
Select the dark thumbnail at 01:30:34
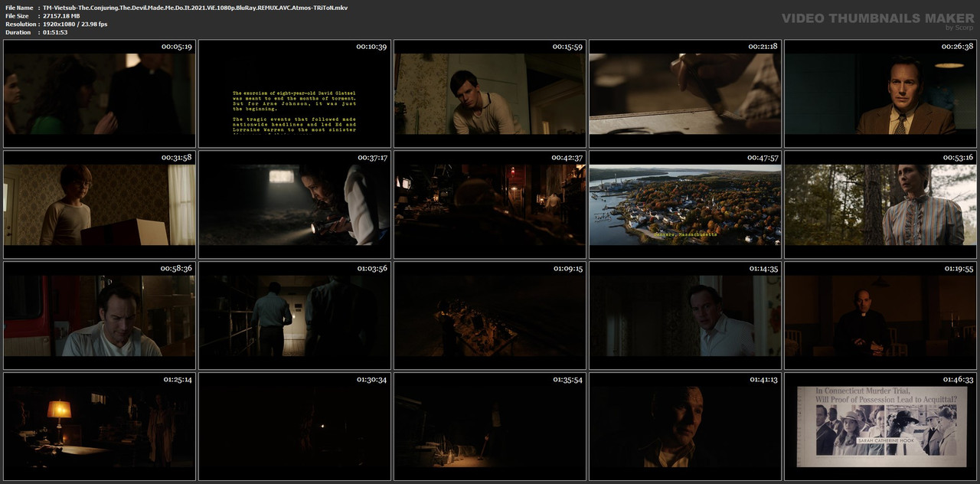(295, 427)
